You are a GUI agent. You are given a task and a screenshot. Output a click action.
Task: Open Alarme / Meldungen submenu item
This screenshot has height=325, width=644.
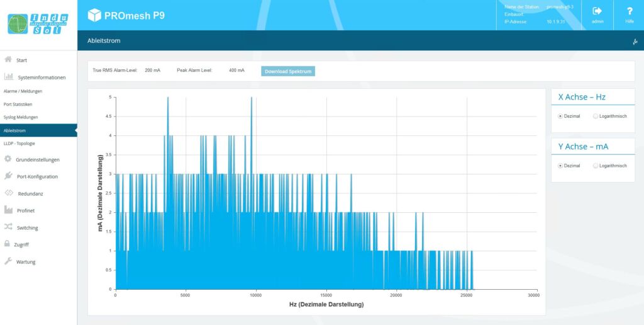point(23,91)
